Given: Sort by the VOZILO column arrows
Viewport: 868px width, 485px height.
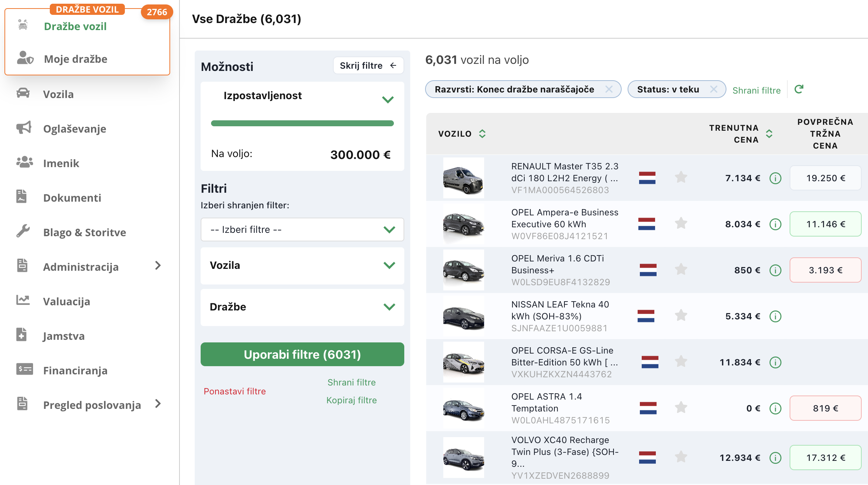Looking at the screenshot, I should coord(482,134).
